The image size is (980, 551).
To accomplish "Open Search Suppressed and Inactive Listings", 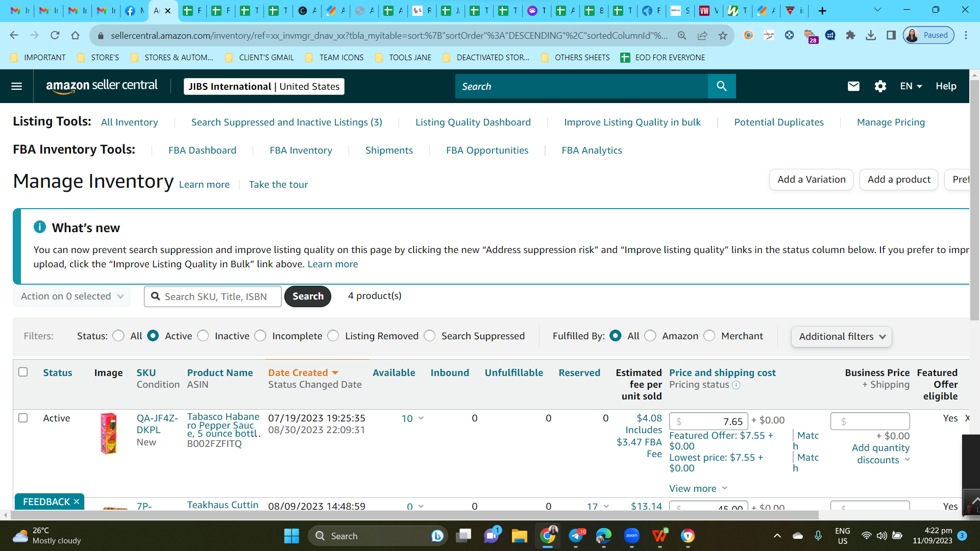I will (x=287, y=122).
